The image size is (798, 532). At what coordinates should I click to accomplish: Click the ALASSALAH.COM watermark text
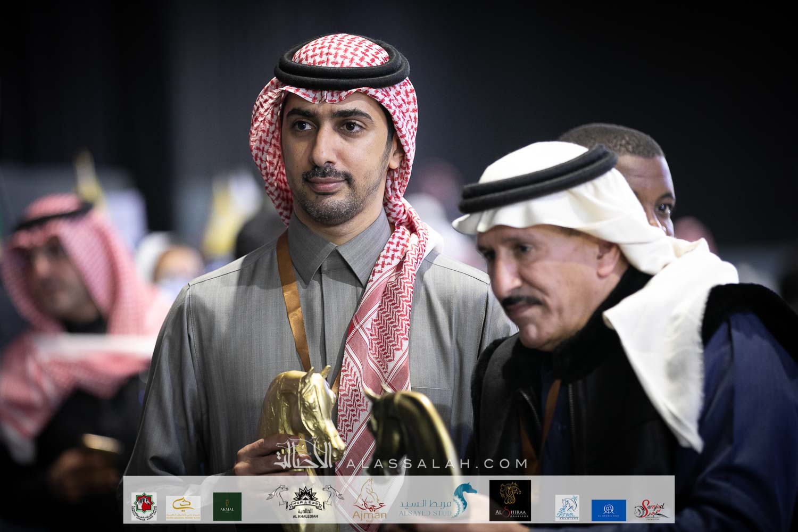tap(436, 463)
